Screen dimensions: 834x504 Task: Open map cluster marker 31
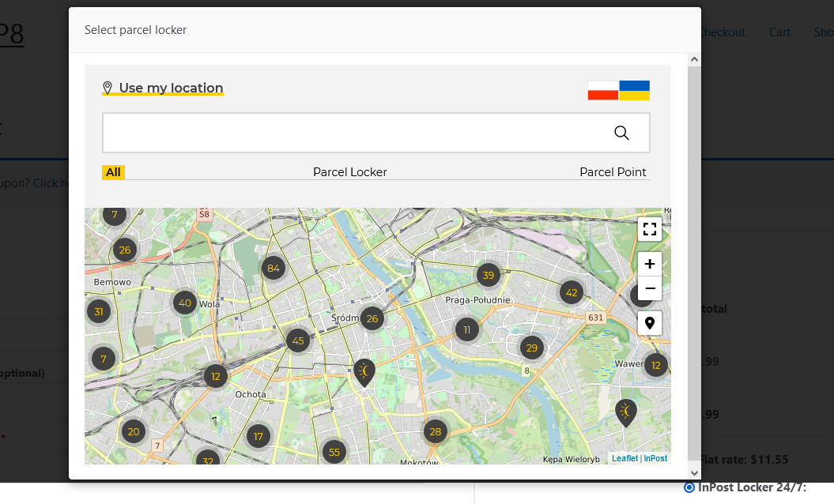(x=99, y=311)
